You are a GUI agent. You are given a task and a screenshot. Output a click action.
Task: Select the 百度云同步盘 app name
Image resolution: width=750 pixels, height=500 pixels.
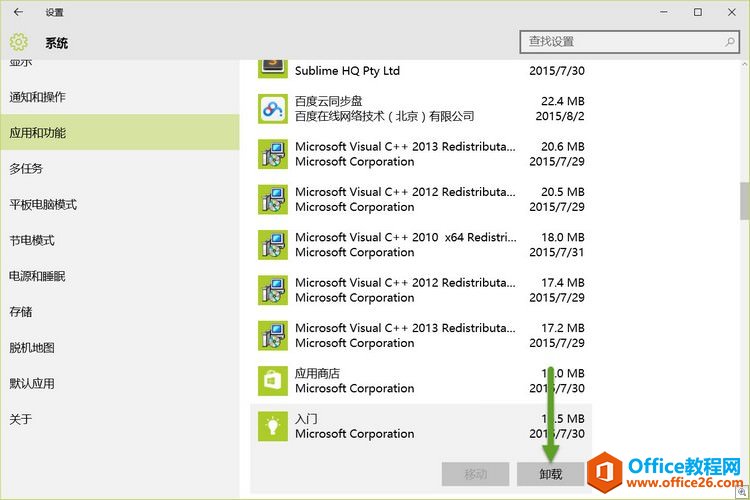tap(329, 101)
